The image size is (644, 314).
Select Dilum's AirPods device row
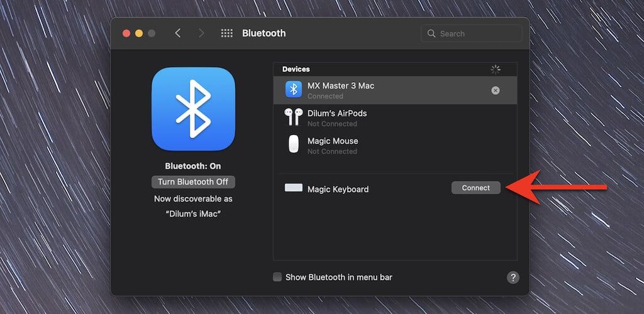pyautogui.click(x=395, y=117)
